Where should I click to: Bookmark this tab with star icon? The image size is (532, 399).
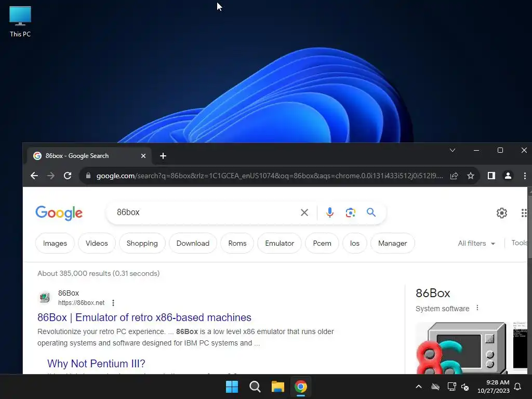[x=471, y=176]
